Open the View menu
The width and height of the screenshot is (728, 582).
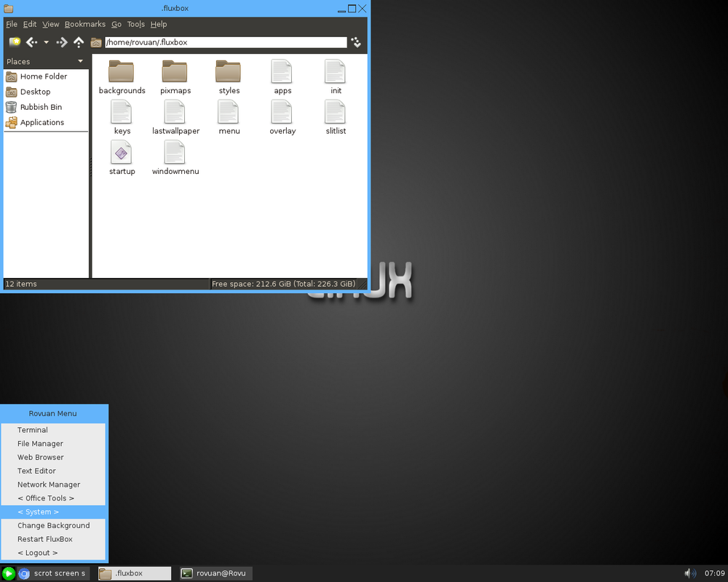(51, 24)
